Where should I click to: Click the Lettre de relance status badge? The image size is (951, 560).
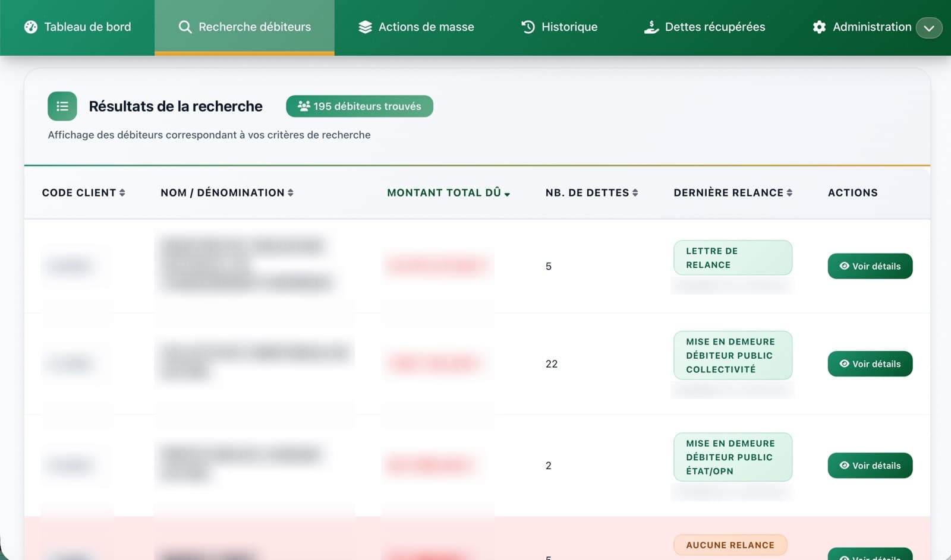(733, 258)
